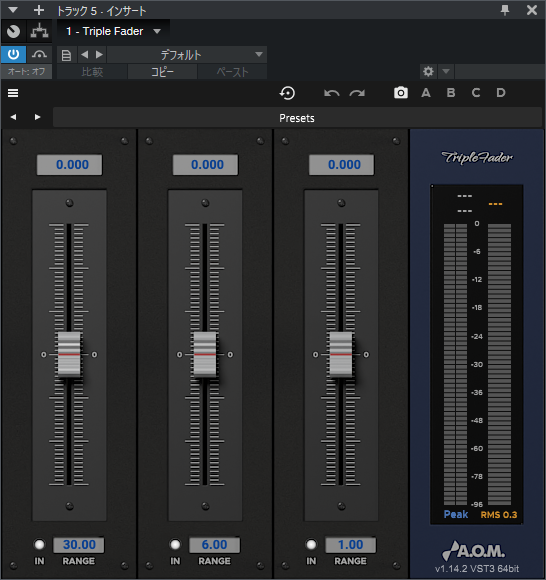Click the undo arrow icon
Viewport: 546px width, 580px height.
pyautogui.click(x=331, y=93)
